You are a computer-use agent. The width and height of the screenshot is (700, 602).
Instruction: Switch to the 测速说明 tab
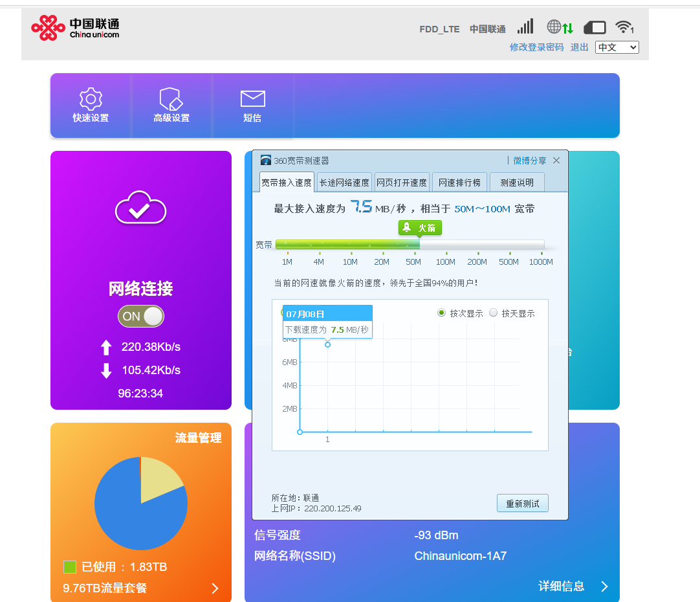pos(517,182)
